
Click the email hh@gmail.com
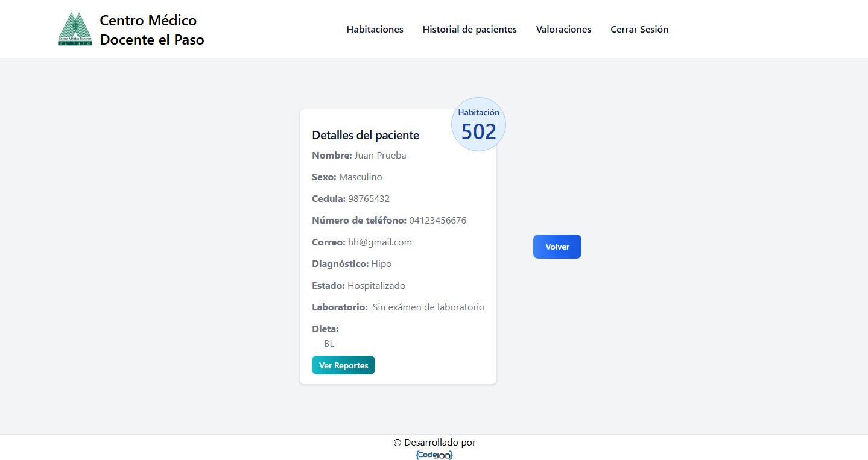[x=379, y=242]
